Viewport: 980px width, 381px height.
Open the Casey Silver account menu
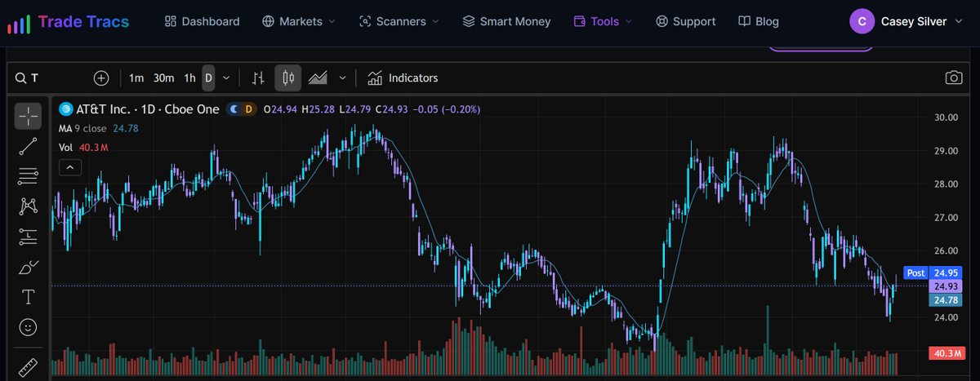pos(907,22)
